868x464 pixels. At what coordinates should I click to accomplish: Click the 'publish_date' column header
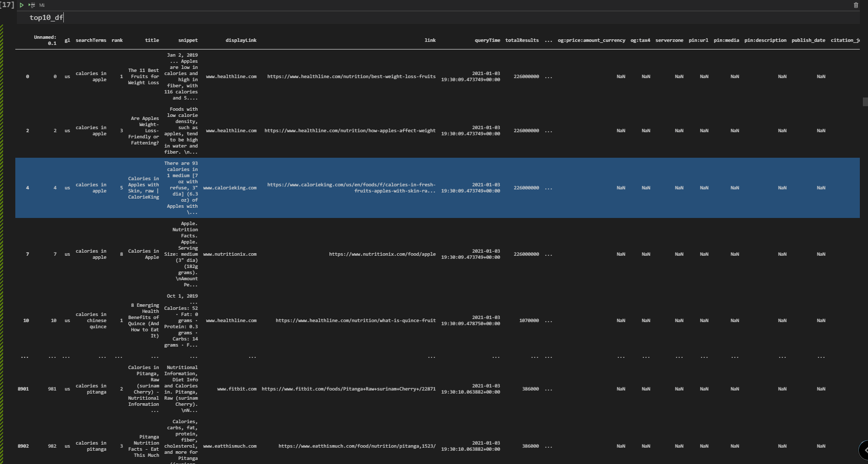point(808,40)
